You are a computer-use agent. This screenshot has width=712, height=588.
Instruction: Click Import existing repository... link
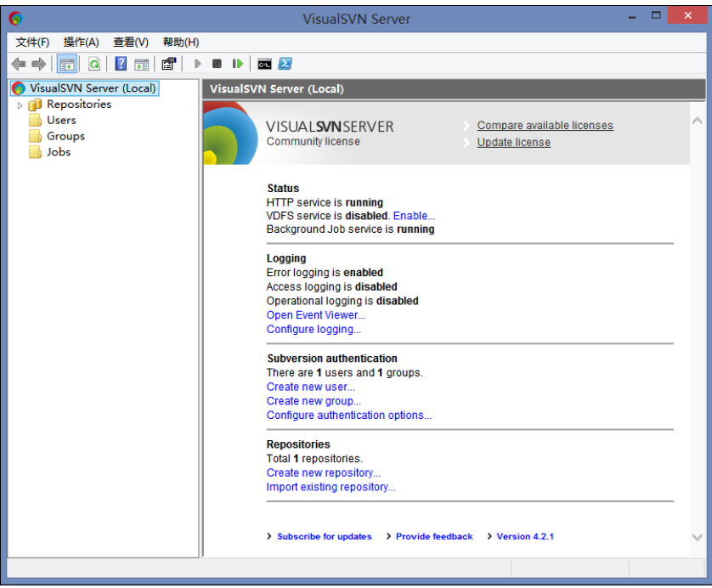[331, 487]
